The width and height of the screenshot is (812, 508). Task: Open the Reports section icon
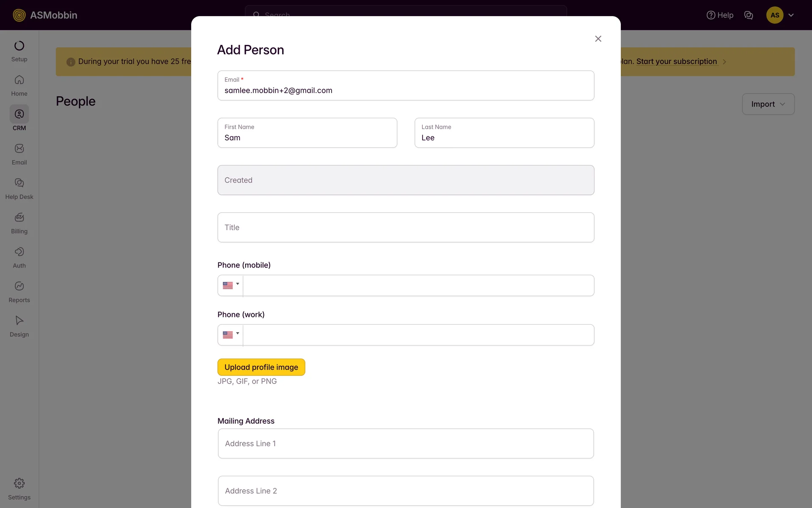(19, 286)
